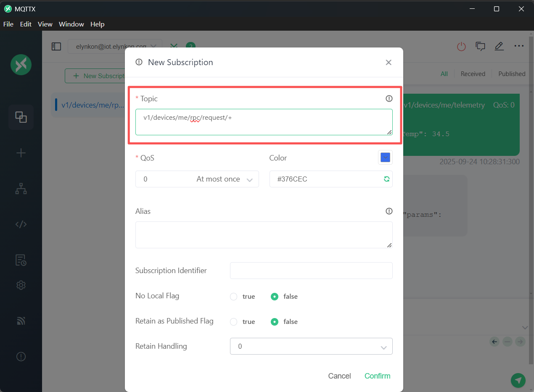The image size is (534, 392).
Task: Open the Retain Handling dropdown
Action: 311,346
